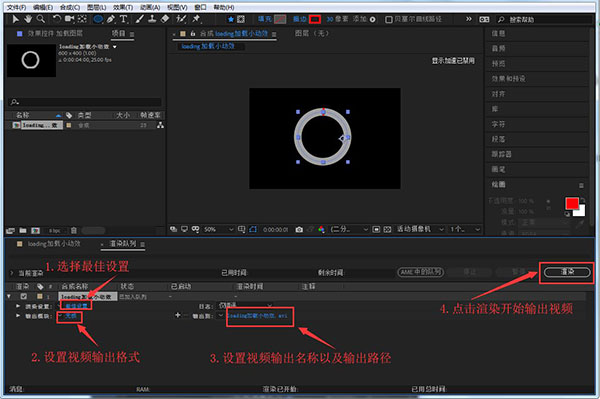The height and width of the screenshot is (399, 600).
Task: Take a snapshot with the camera icon
Action: tap(299, 230)
